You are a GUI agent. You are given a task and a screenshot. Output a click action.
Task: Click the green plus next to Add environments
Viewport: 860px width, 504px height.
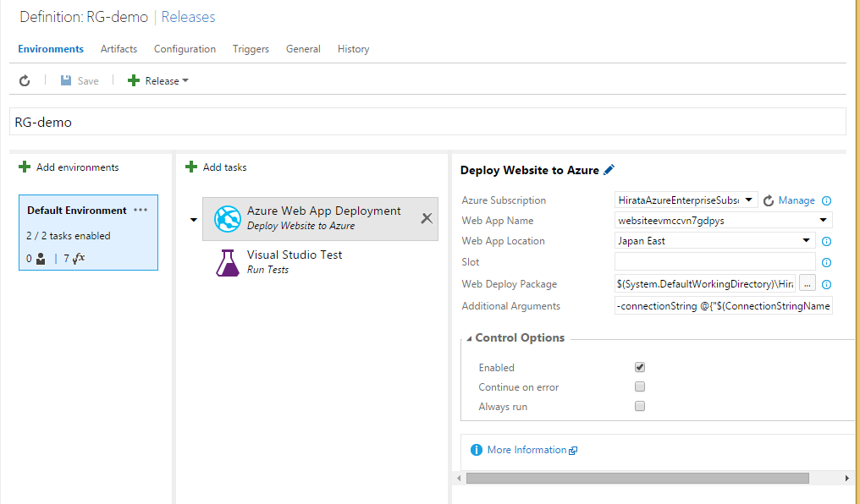coord(25,167)
